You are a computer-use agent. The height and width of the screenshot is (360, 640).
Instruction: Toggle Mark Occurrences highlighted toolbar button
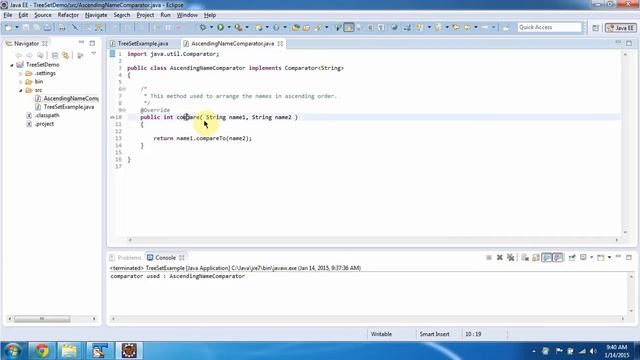349,27
